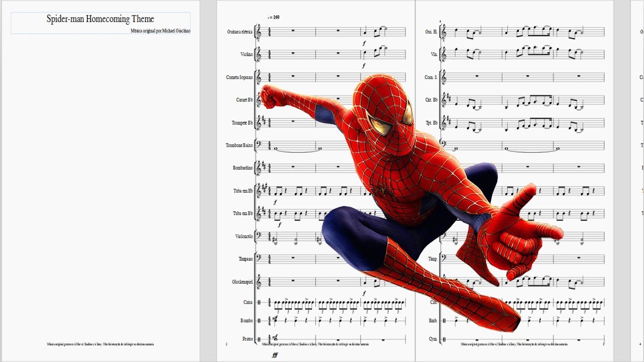This screenshot has width=644, height=362.
Task: Select the "Cornet Bb" staff label
Action: pos(245,100)
